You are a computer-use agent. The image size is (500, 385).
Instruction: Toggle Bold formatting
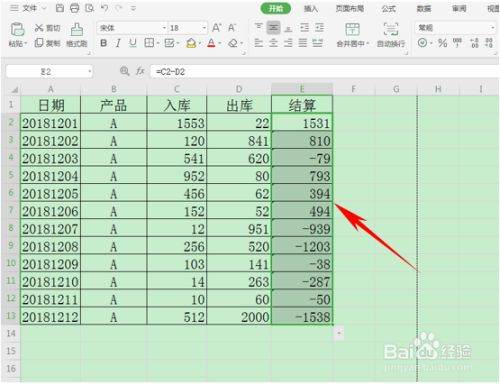(x=104, y=43)
